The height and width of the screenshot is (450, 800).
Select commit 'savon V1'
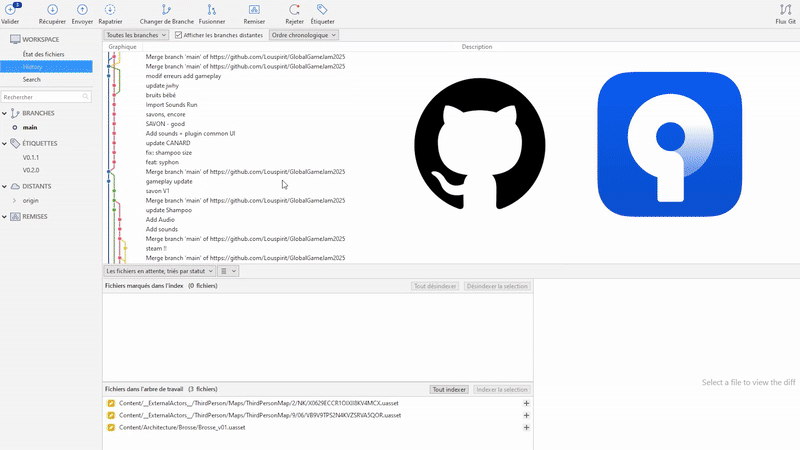point(157,191)
